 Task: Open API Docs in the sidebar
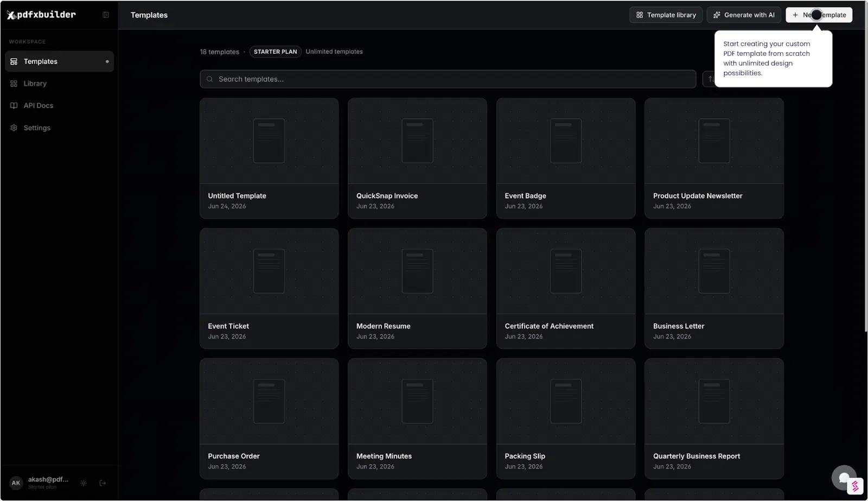(59, 106)
